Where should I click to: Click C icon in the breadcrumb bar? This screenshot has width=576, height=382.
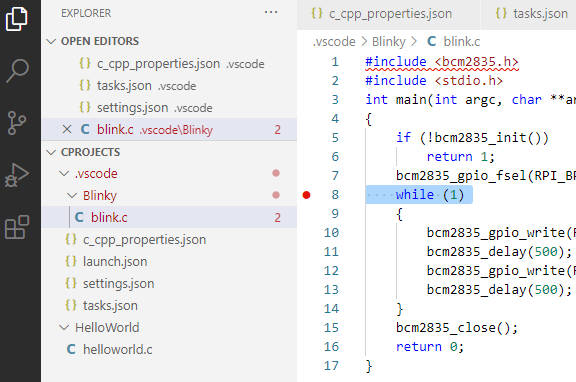pos(432,41)
